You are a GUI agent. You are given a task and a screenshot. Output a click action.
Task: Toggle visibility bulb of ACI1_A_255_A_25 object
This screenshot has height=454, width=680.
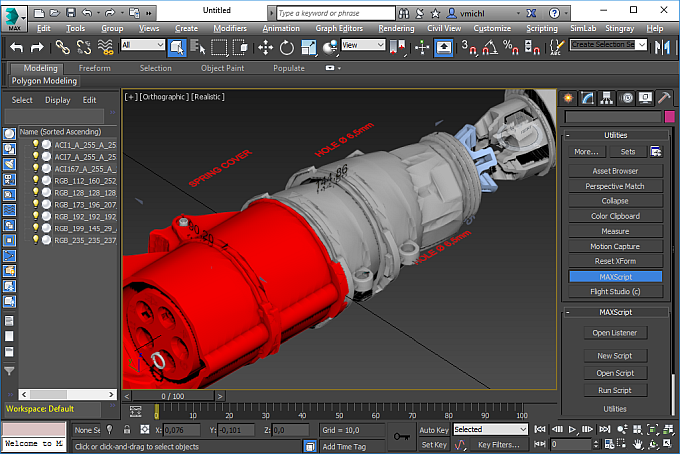pos(37,144)
